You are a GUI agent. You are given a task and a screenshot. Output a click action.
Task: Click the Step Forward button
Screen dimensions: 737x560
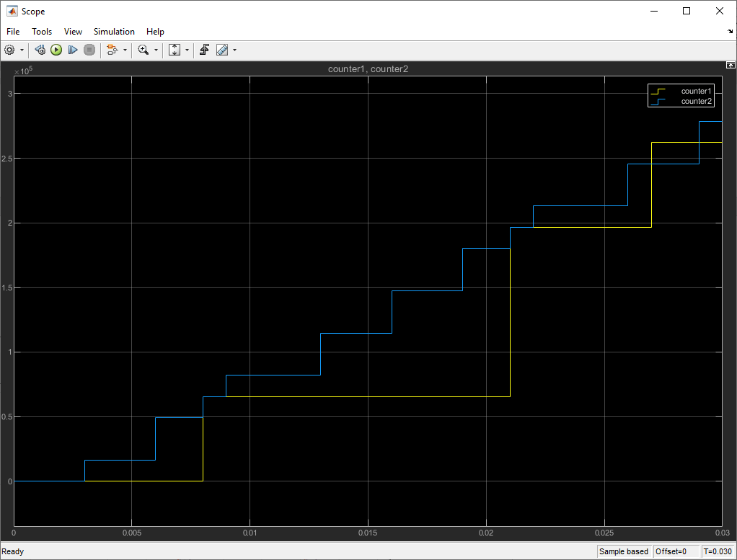click(x=72, y=50)
